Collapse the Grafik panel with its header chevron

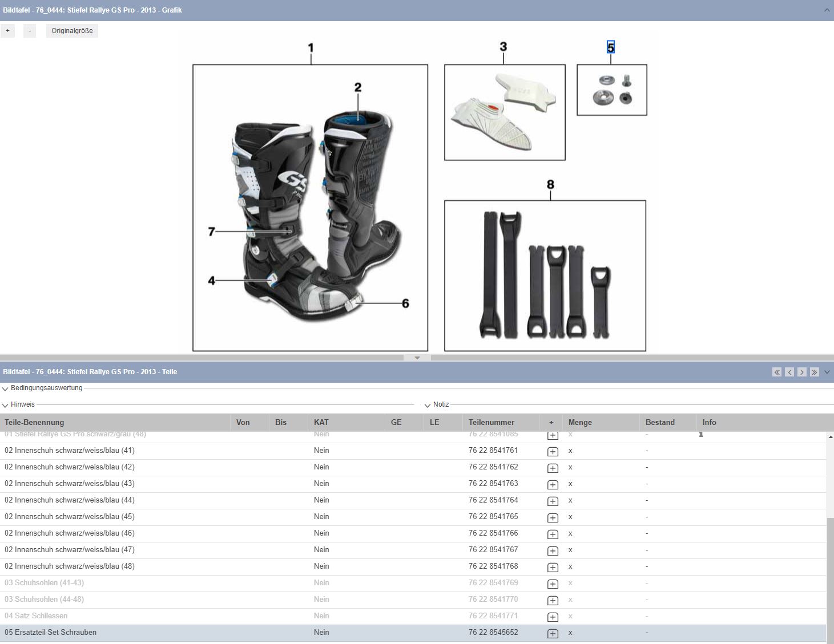[x=827, y=10]
